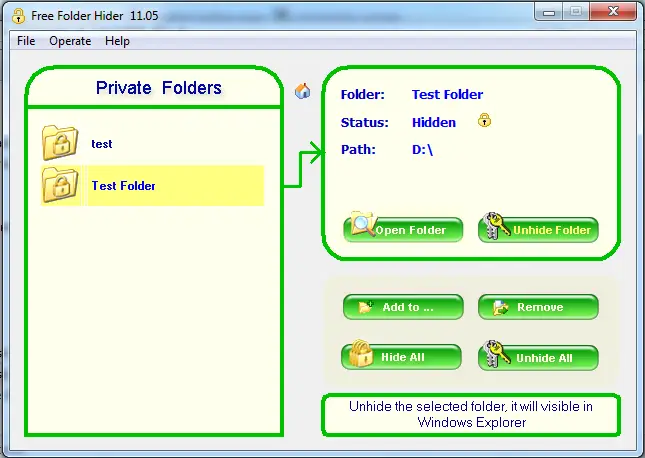Click the 'Path:' label

click(358, 149)
